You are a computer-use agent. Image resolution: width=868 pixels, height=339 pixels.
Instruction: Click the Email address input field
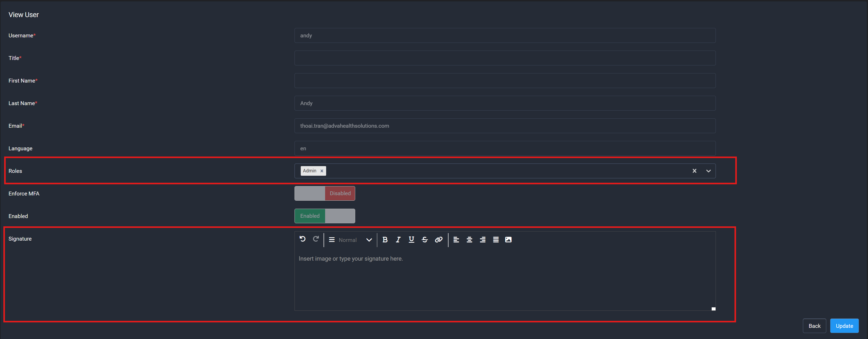(x=505, y=126)
